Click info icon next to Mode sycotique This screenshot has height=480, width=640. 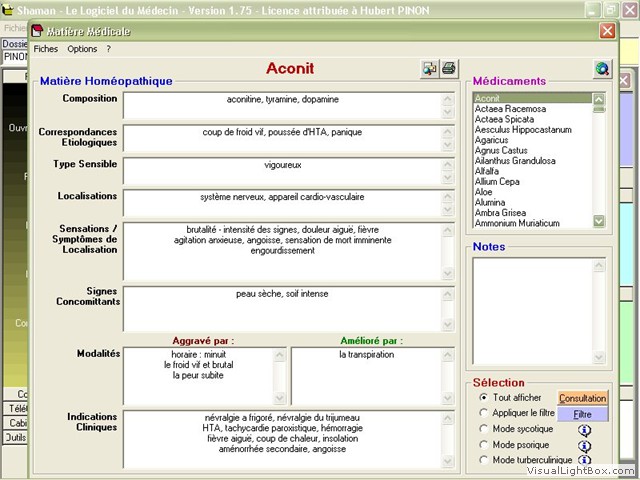click(584, 430)
